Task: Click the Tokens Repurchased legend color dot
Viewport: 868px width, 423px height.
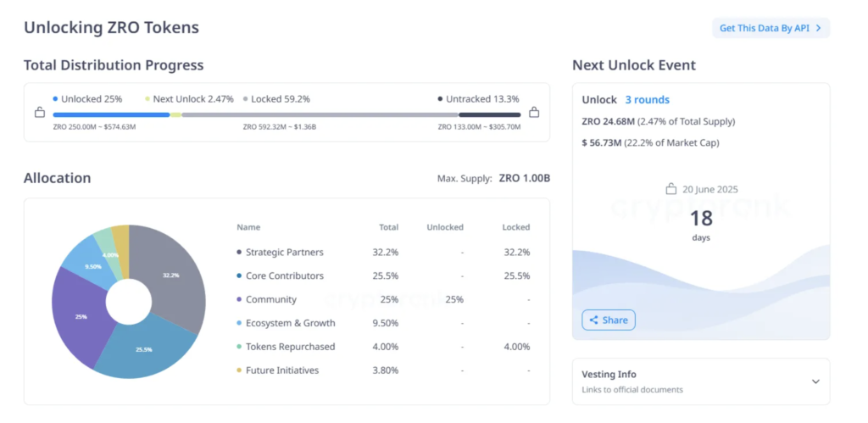Action: (239, 347)
